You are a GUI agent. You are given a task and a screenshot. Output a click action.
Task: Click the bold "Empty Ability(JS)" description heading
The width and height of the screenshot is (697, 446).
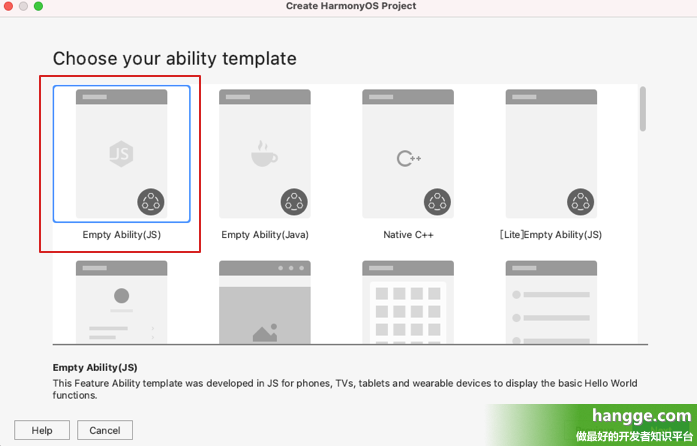[95, 367]
